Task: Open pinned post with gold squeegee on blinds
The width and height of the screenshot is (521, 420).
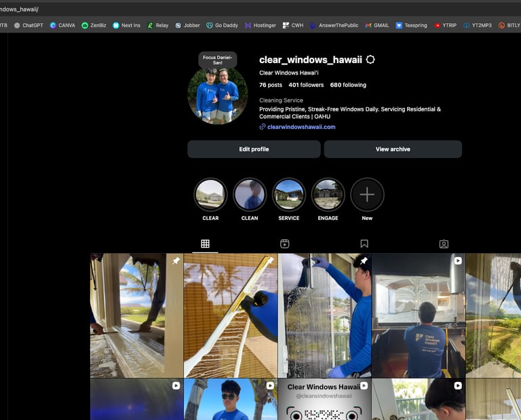Action: coord(231,316)
